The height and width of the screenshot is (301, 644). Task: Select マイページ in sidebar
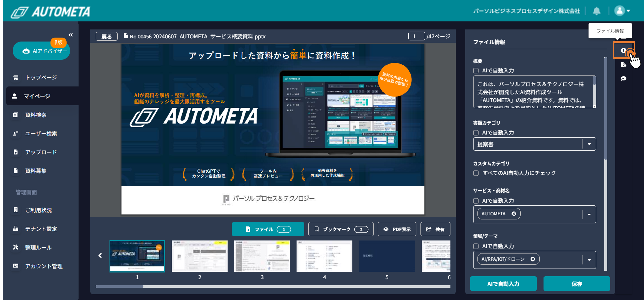click(x=43, y=96)
